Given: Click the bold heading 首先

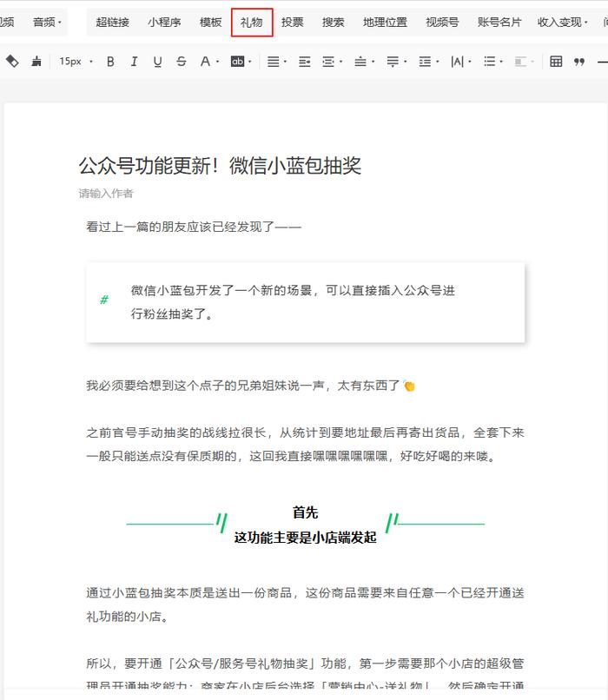Looking at the screenshot, I should [306, 512].
